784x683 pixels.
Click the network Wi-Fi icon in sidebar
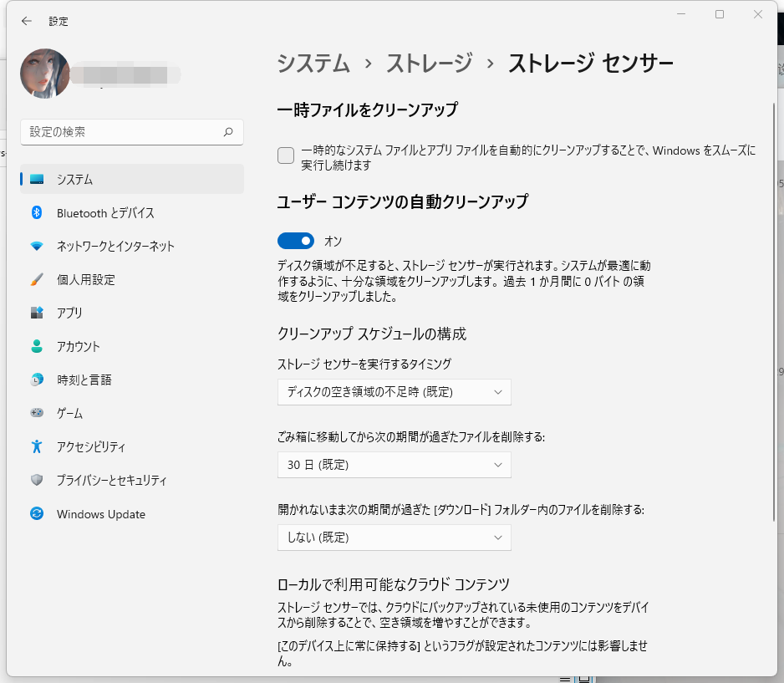coord(37,246)
